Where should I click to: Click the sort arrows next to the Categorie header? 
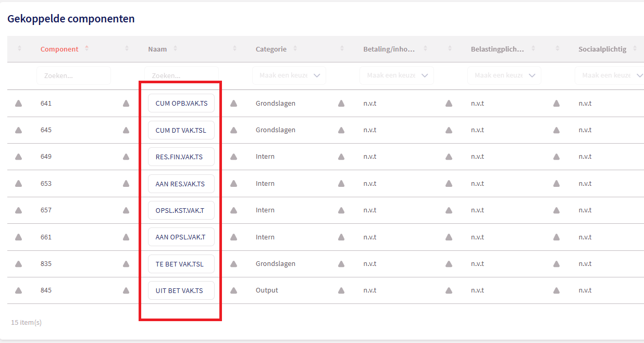click(295, 49)
